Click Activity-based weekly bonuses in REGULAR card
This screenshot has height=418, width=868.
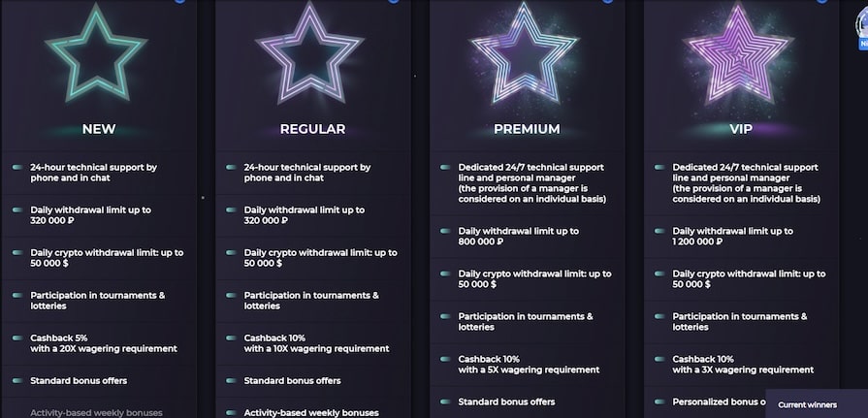311,413
